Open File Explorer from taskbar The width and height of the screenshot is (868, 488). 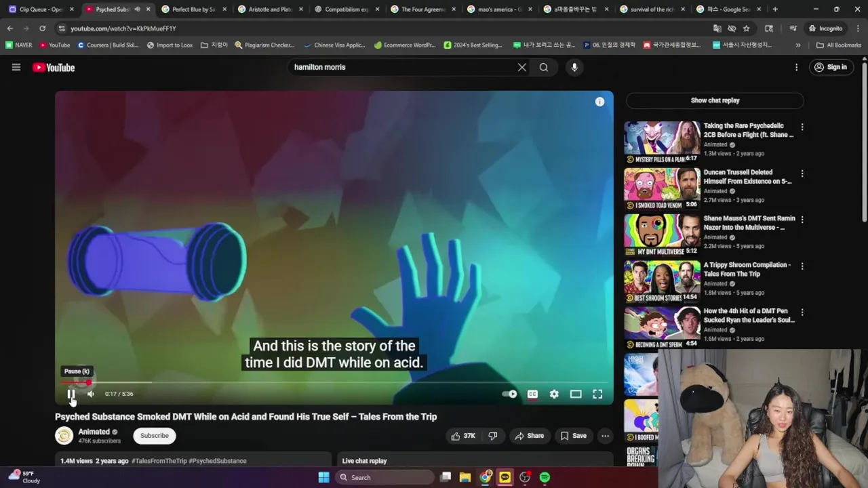tap(465, 477)
